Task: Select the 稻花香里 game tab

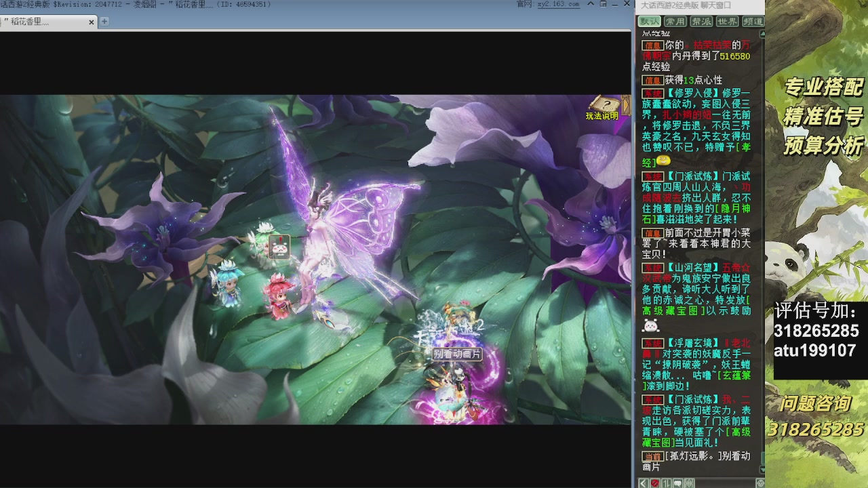Action: pyautogui.click(x=47, y=22)
